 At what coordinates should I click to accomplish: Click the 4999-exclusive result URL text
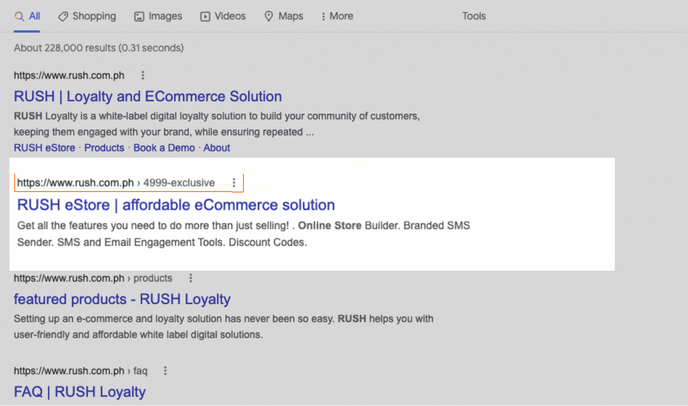(x=116, y=183)
